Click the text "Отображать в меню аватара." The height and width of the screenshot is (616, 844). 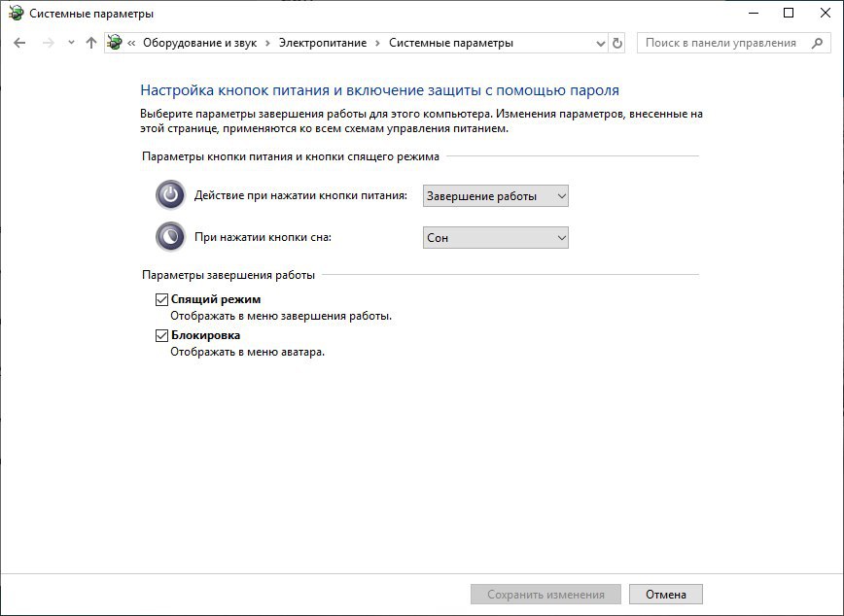click(x=248, y=352)
